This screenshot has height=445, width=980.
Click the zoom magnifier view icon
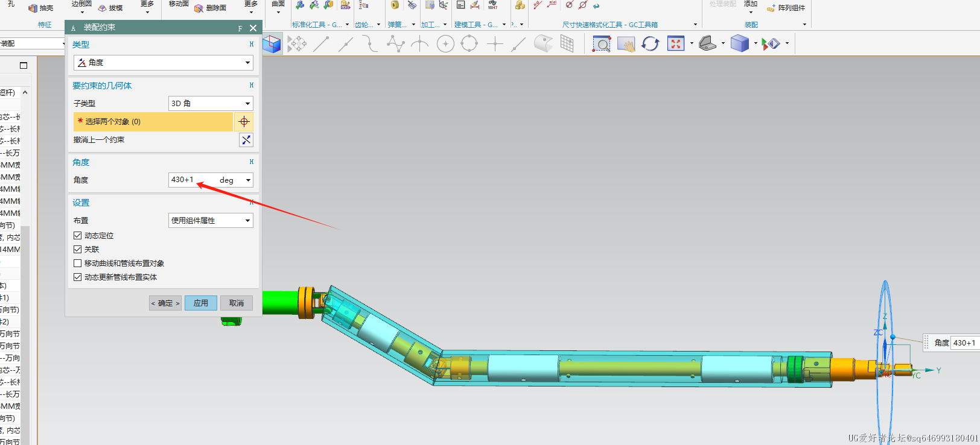(x=602, y=43)
